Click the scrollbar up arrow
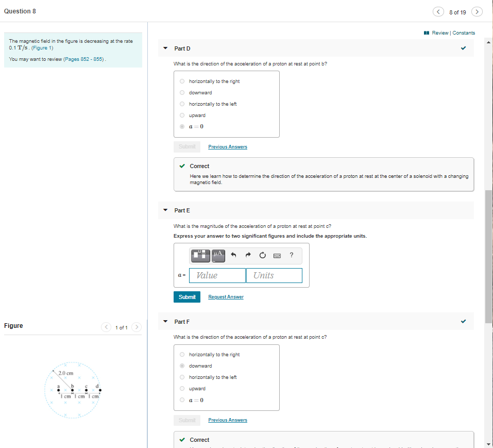Viewport: 493px width, 448px height. coord(488,42)
